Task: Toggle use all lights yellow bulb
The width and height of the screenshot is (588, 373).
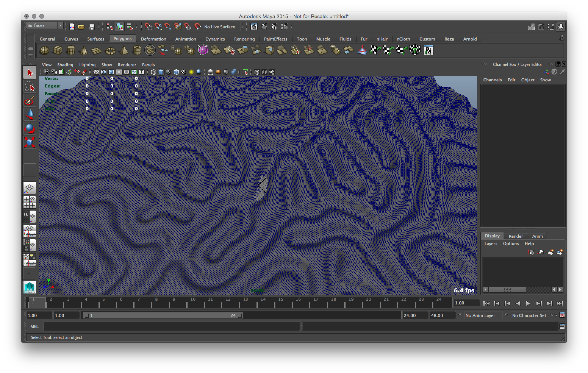Action: 191,72
